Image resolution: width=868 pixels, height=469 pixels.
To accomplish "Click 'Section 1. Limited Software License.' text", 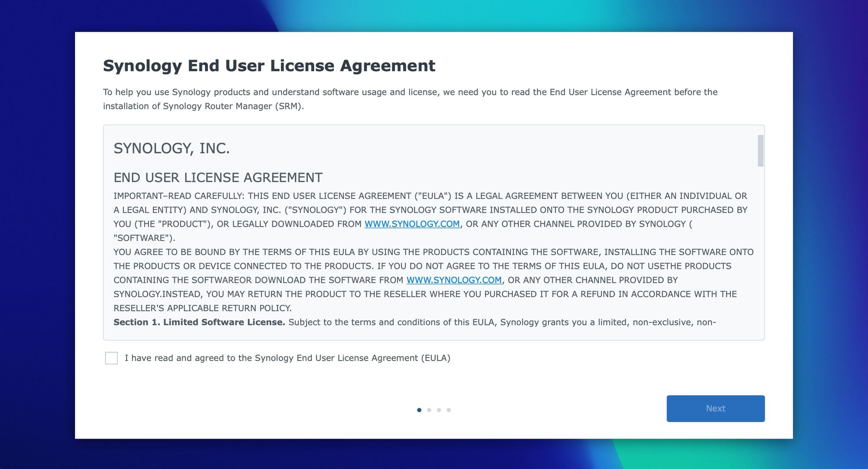I will (x=199, y=322).
